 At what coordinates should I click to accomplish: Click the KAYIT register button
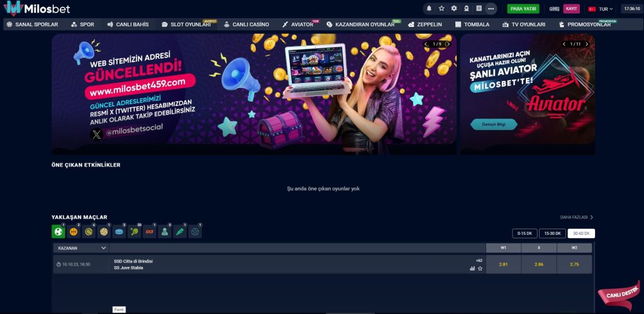pos(571,9)
